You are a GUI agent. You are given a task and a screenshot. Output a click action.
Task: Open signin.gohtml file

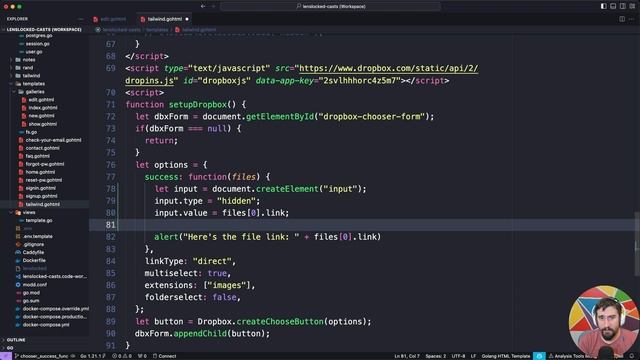pyautogui.click(x=40, y=188)
